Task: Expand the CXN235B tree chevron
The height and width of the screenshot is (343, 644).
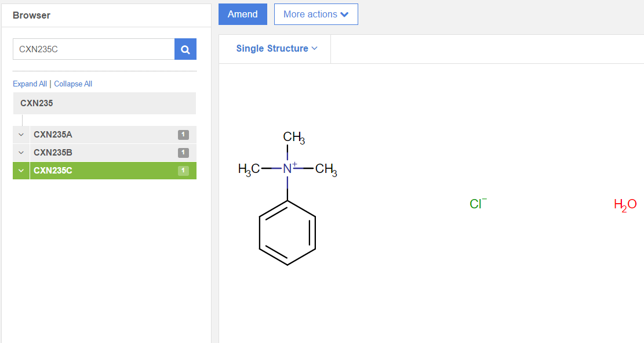Action: 21,153
